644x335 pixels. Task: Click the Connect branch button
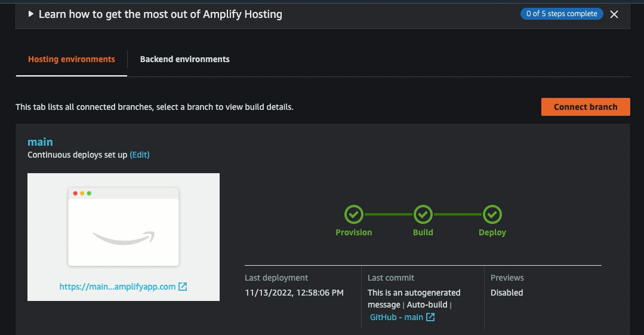tap(586, 107)
